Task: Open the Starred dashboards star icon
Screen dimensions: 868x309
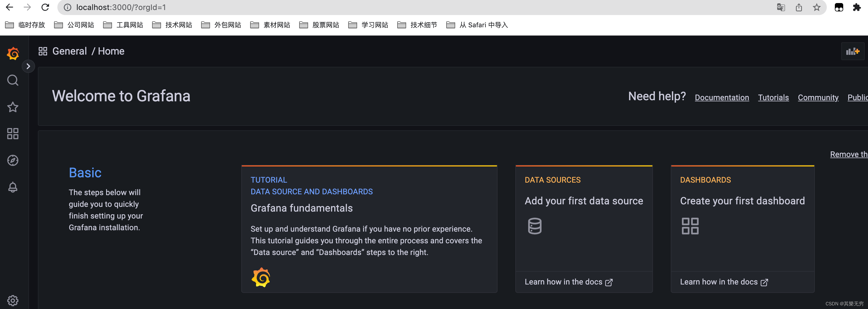Action: coord(13,107)
